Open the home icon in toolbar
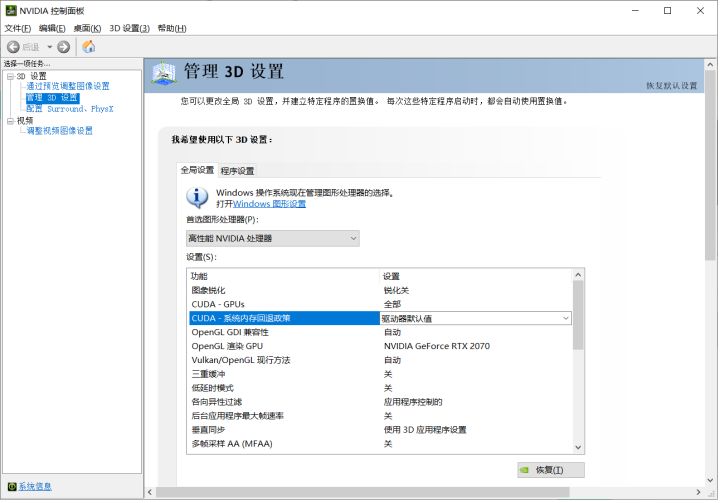The width and height of the screenshot is (720, 503). click(89, 46)
